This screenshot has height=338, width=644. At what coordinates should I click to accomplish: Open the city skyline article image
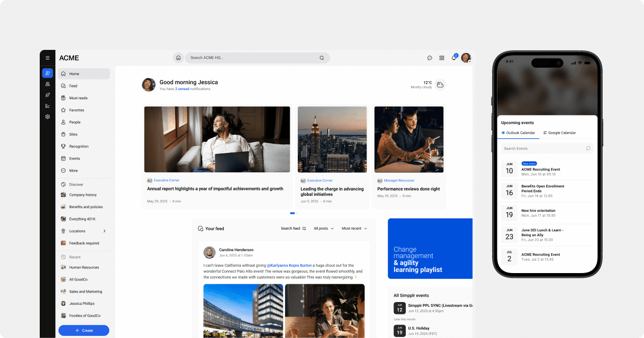click(x=332, y=139)
